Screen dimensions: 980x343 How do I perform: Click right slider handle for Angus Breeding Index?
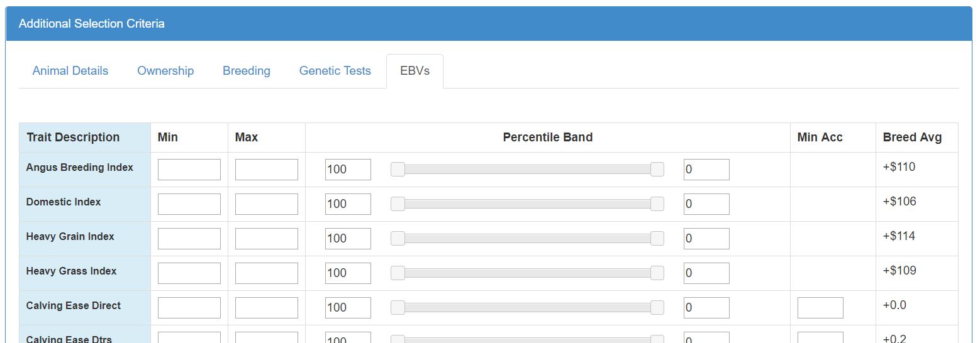[657, 169]
